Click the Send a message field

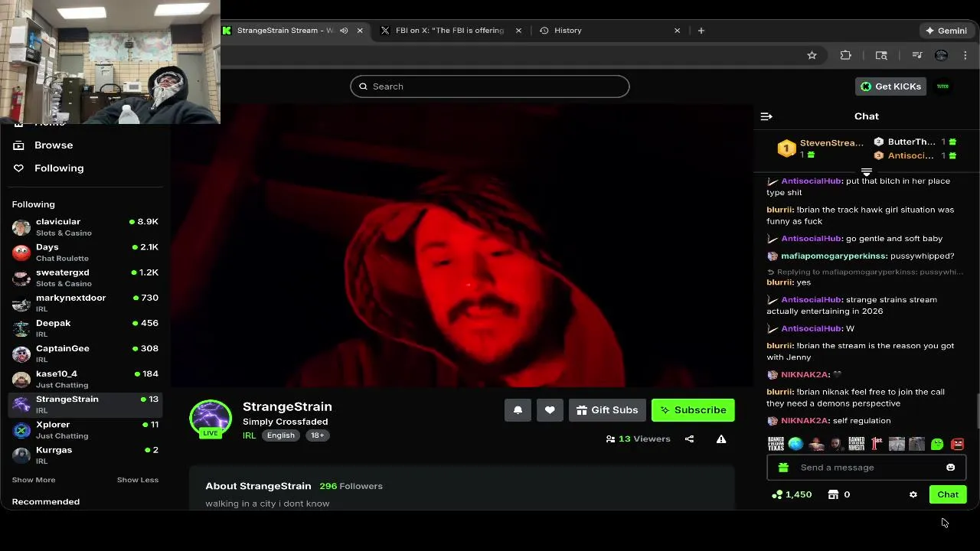[x=866, y=468]
